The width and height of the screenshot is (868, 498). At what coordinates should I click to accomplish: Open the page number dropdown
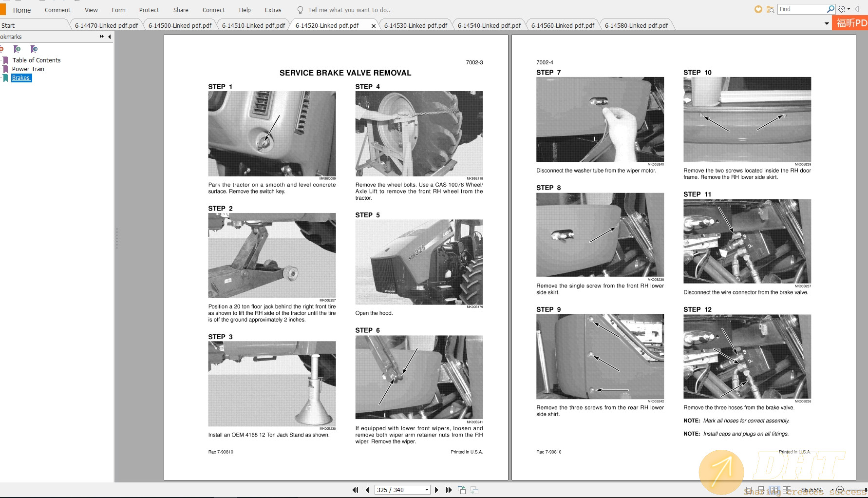point(427,490)
